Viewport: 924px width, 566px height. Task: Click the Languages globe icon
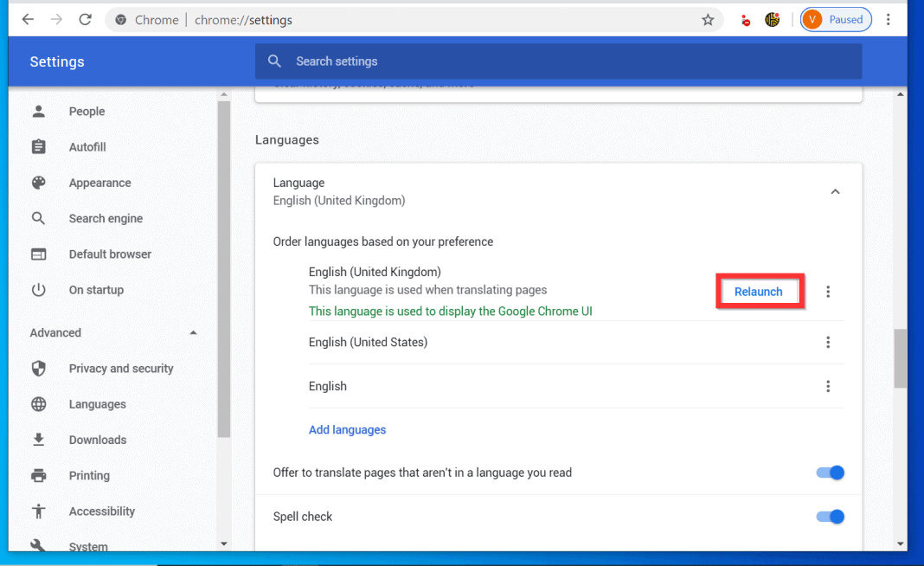click(38, 404)
